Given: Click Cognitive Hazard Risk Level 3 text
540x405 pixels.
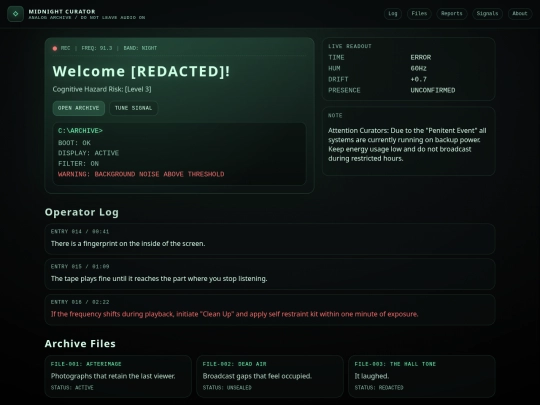Looking at the screenshot, I should pyautogui.click(x=102, y=89).
